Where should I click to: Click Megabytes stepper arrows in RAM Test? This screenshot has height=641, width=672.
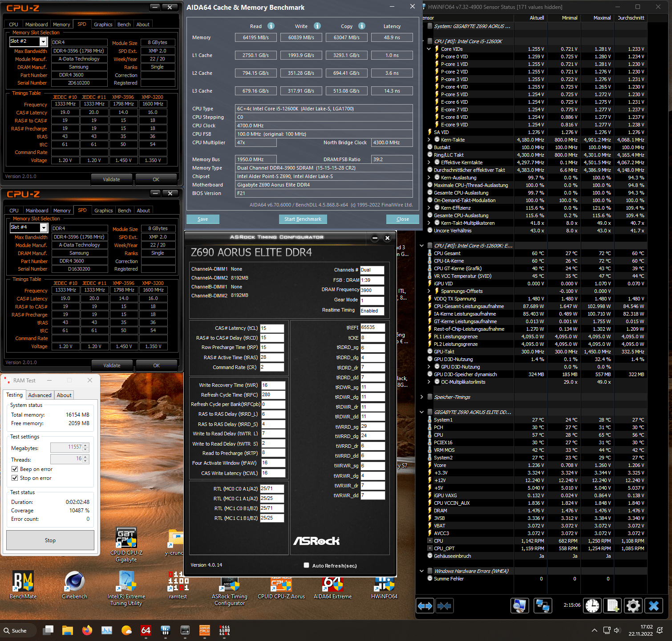[86, 447]
